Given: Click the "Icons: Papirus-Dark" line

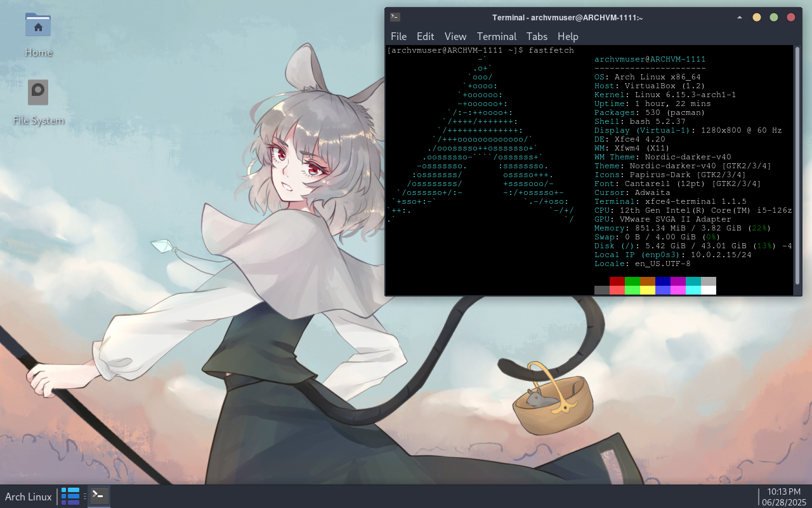Looking at the screenshot, I should coord(671,175).
